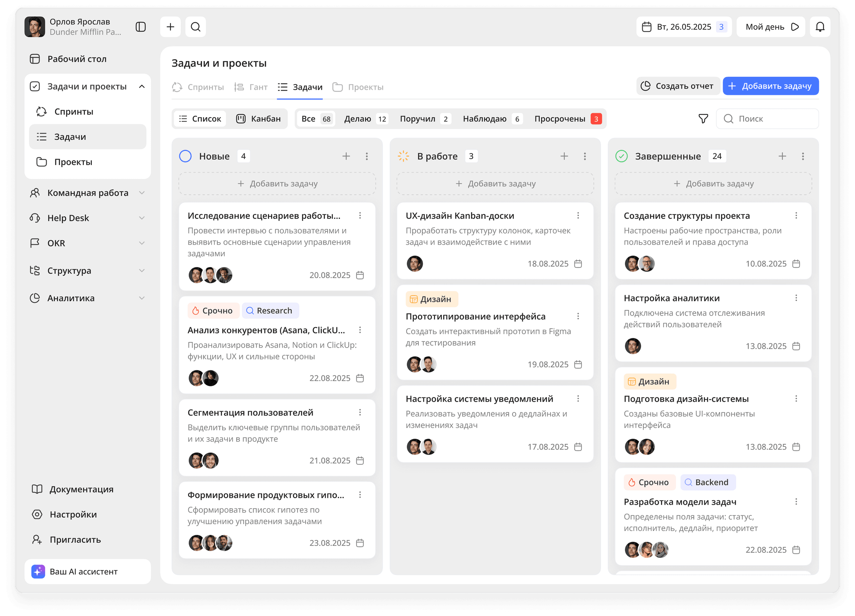This screenshot has width=855, height=616.
Task: Click the blue Добавить задачу button
Action: pyautogui.click(x=770, y=86)
